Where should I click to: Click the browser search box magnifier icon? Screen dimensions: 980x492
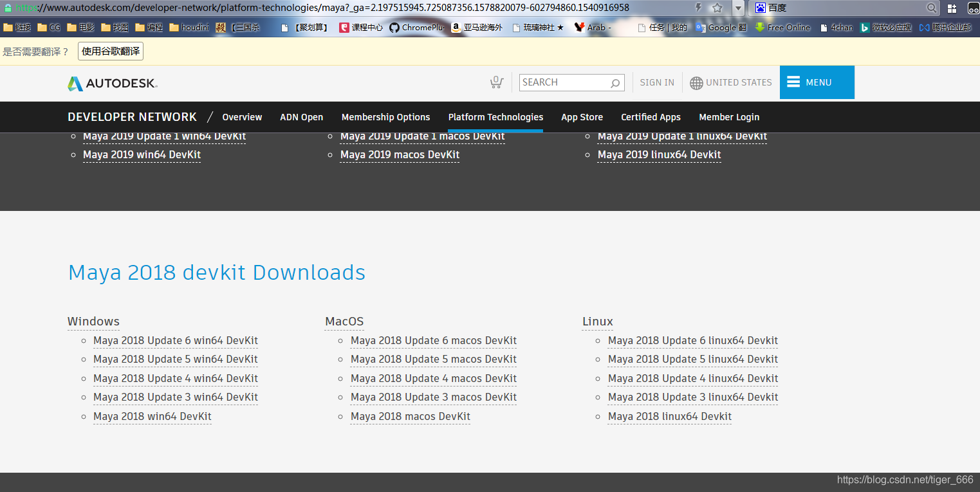(x=932, y=8)
